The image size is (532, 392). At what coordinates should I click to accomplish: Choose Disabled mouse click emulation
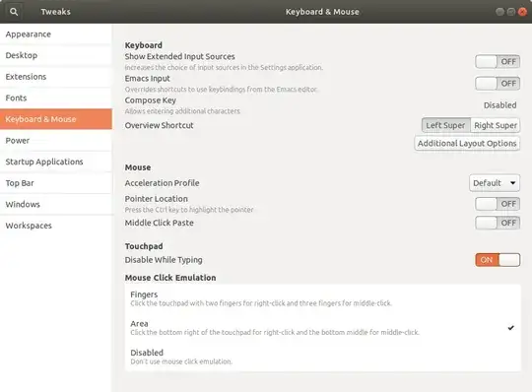[x=323, y=357]
